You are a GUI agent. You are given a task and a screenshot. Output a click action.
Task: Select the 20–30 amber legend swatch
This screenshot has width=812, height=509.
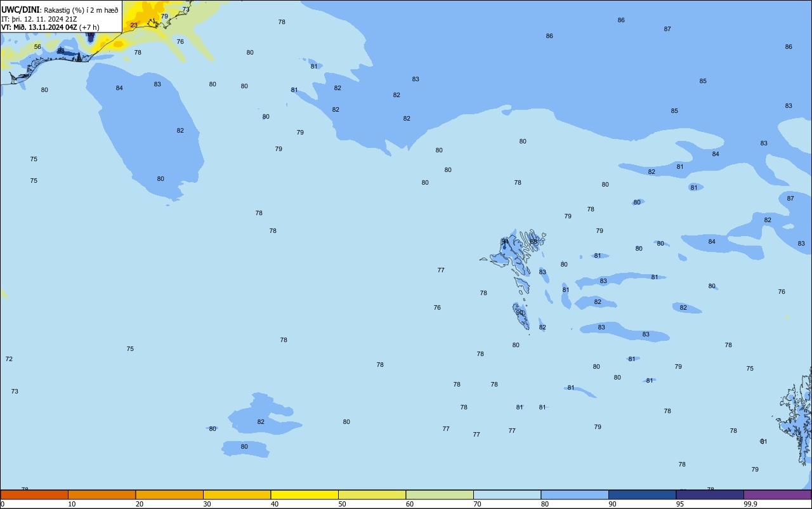169,494
